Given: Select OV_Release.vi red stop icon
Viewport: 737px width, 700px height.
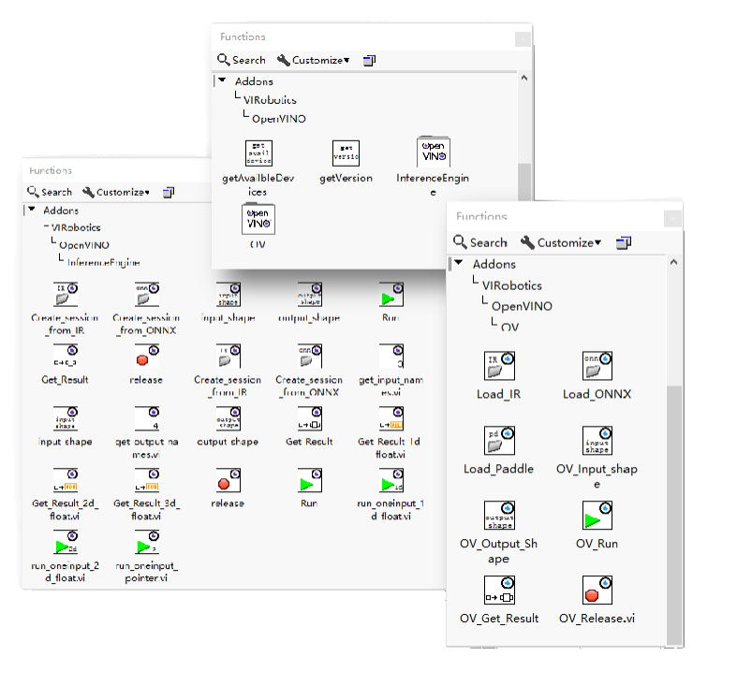Looking at the screenshot, I should (x=597, y=590).
